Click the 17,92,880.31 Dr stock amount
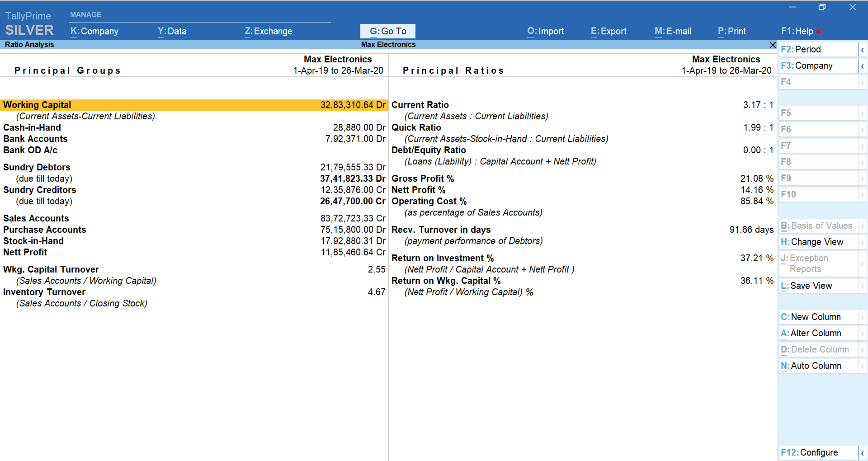This screenshot has width=868, height=461. tap(353, 241)
